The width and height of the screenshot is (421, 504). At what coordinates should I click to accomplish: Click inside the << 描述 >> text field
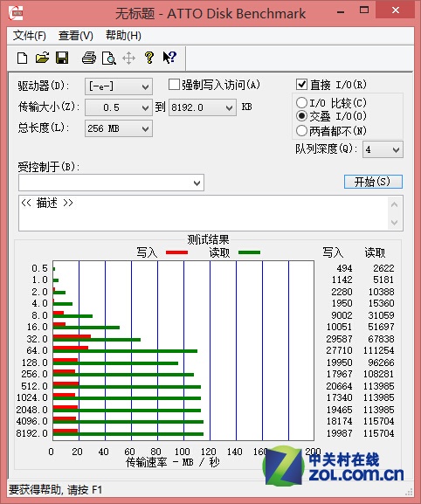(204, 213)
